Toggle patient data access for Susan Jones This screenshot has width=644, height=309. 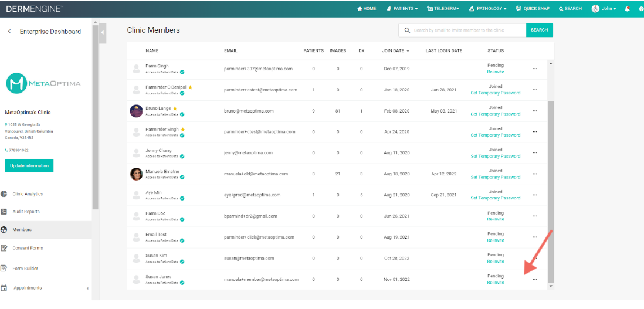[x=182, y=283]
